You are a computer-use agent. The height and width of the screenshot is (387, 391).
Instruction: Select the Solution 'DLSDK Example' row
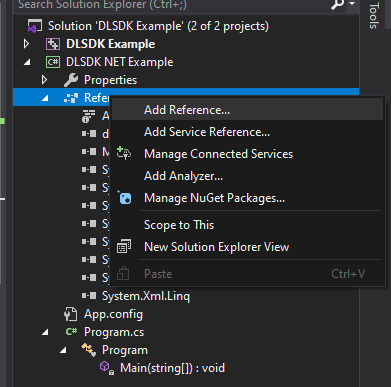(158, 26)
